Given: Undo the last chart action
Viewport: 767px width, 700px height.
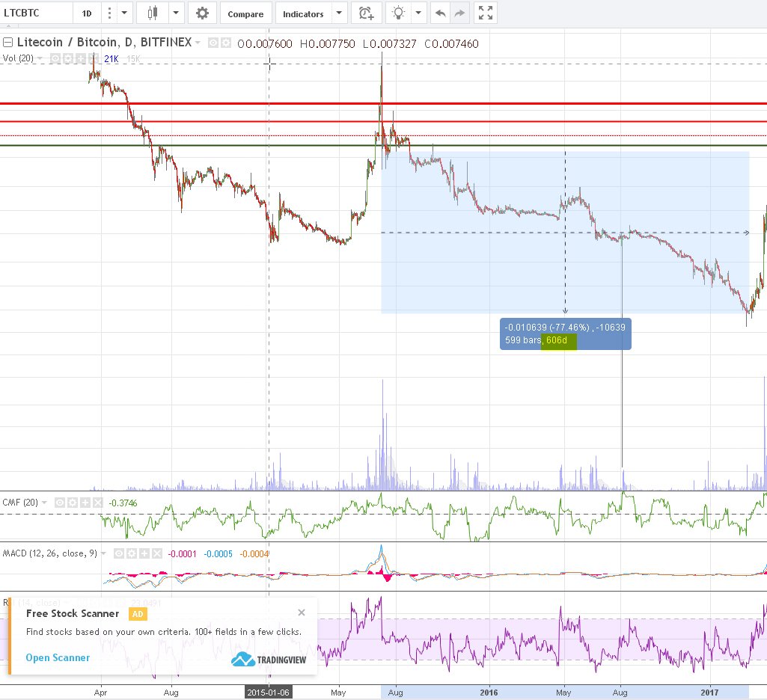Looking at the screenshot, I should pos(440,13).
